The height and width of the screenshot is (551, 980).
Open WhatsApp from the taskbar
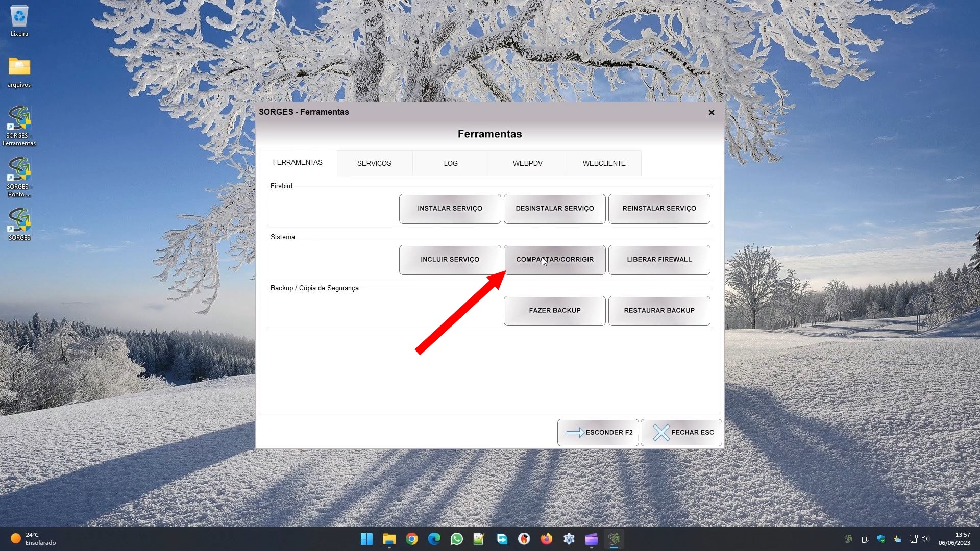(x=456, y=539)
